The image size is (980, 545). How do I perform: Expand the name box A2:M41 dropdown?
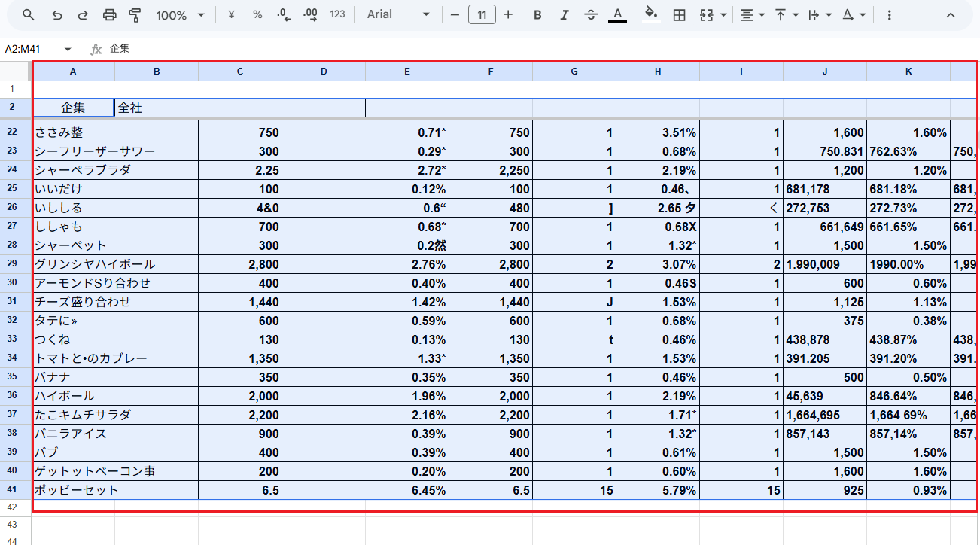tap(68, 49)
